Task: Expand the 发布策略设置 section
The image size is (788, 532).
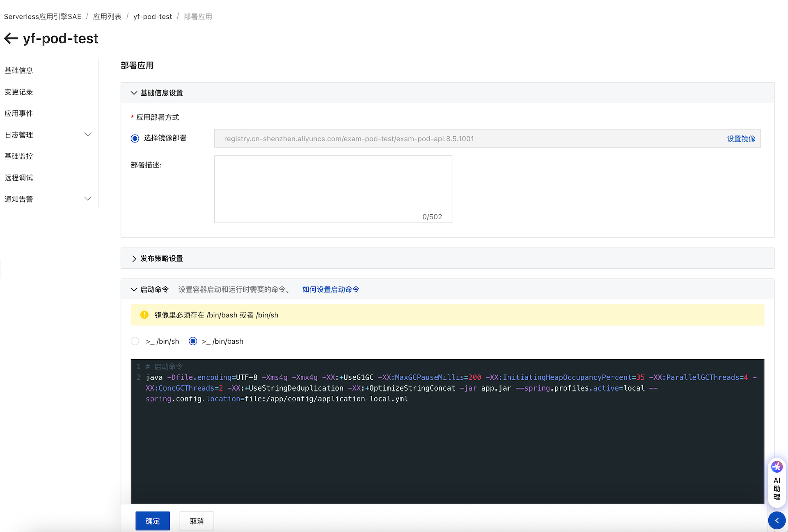Action: coord(133,259)
